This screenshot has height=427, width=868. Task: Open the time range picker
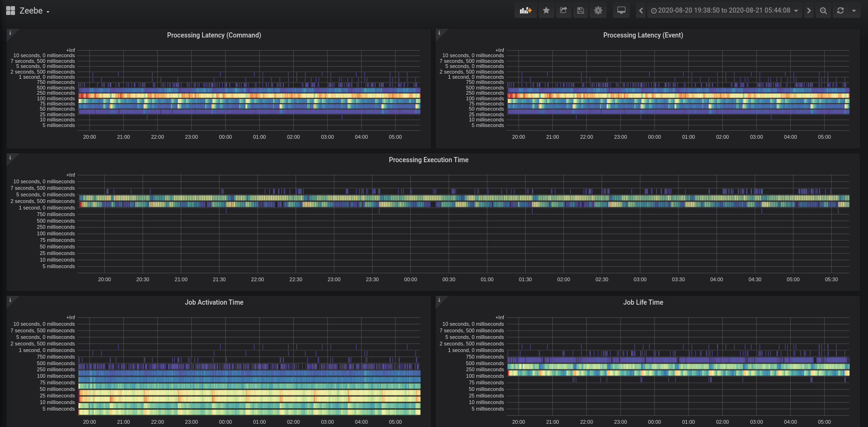click(x=725, y=10)
